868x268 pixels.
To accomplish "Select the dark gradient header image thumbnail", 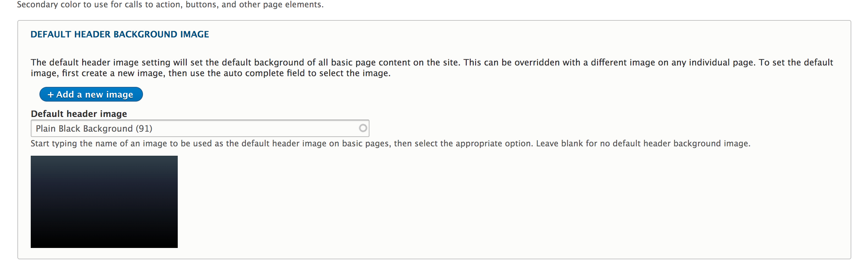I will click(104, 202).
